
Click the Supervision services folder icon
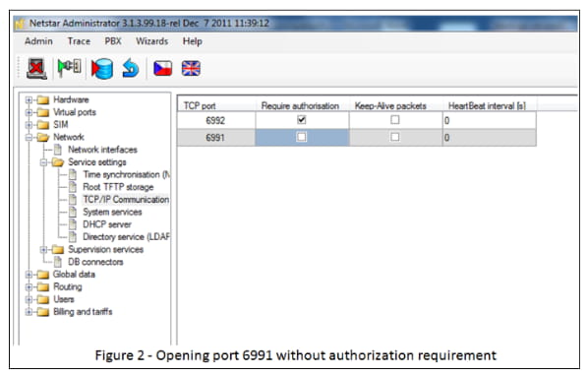coord(58,249)
